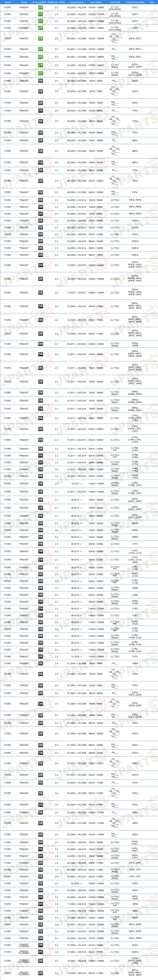Click the Moc silnika column header
This screenshot has height=980, width=158.
tap(96, 2)
